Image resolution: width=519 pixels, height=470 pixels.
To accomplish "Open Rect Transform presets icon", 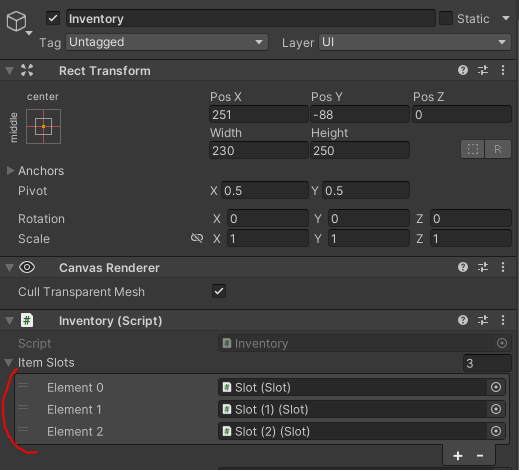I will (483, 70).
